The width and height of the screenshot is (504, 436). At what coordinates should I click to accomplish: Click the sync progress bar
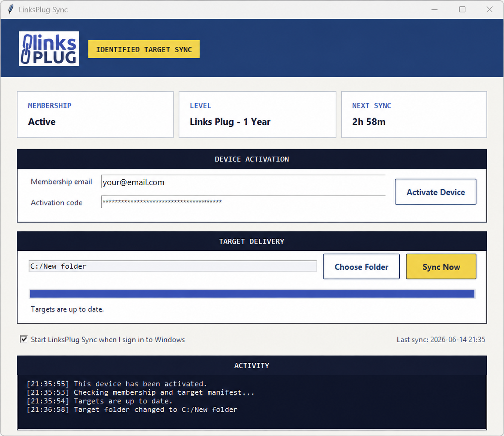pyautogui.click(x=252, y=294)
